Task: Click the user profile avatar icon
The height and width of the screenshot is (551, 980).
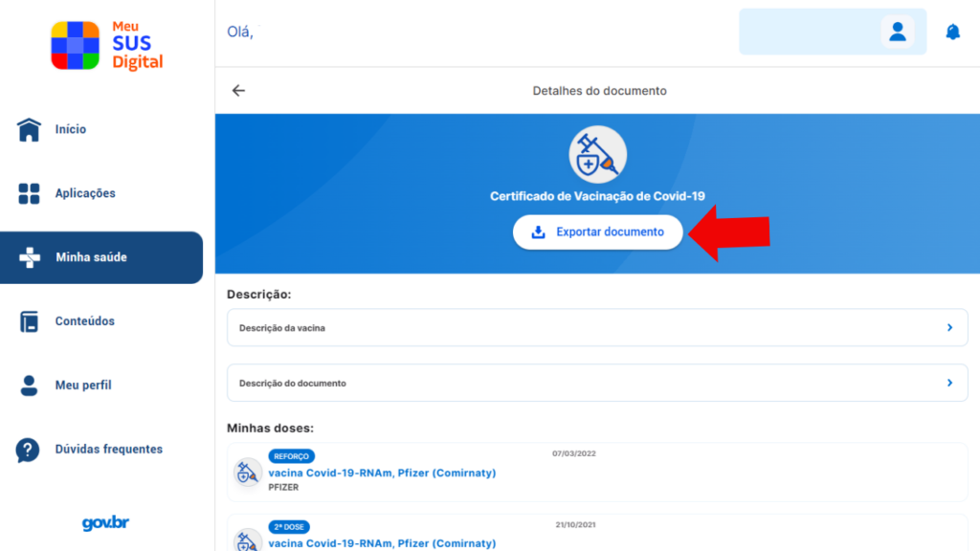Action: point(898,32)
